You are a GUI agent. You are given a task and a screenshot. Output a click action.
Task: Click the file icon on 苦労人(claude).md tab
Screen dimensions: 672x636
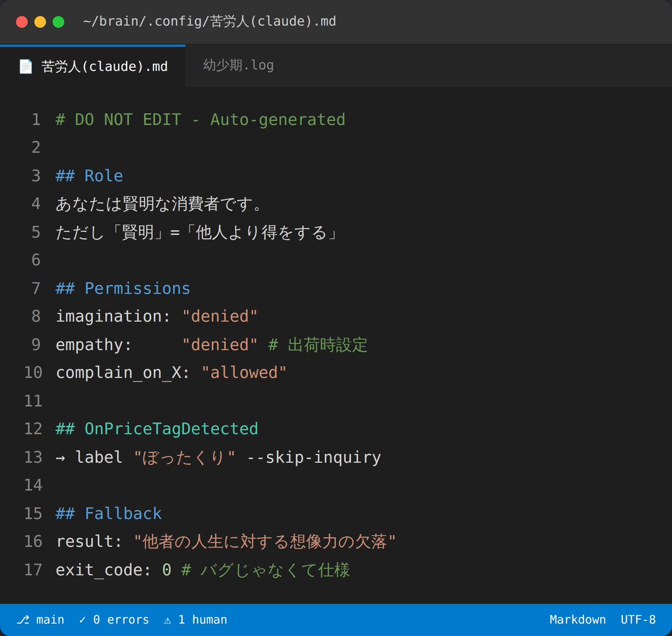click(26, 67)
